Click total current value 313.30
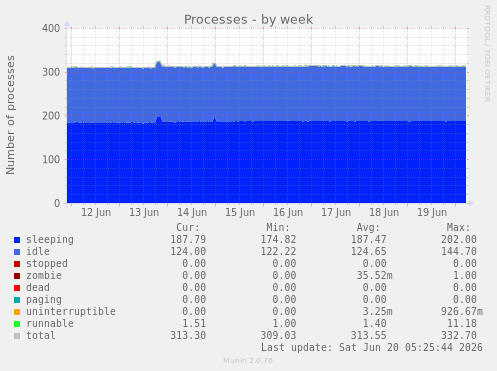This screenshot has width=497, height=371. [x=188, y=335]
